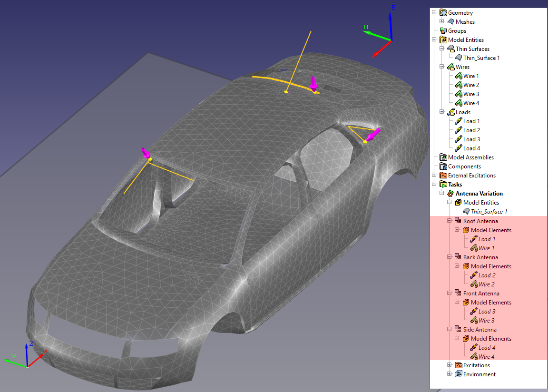Click the Antenna Variation task icon
Viewport: 548px width, 392px height.
[451, 194]
